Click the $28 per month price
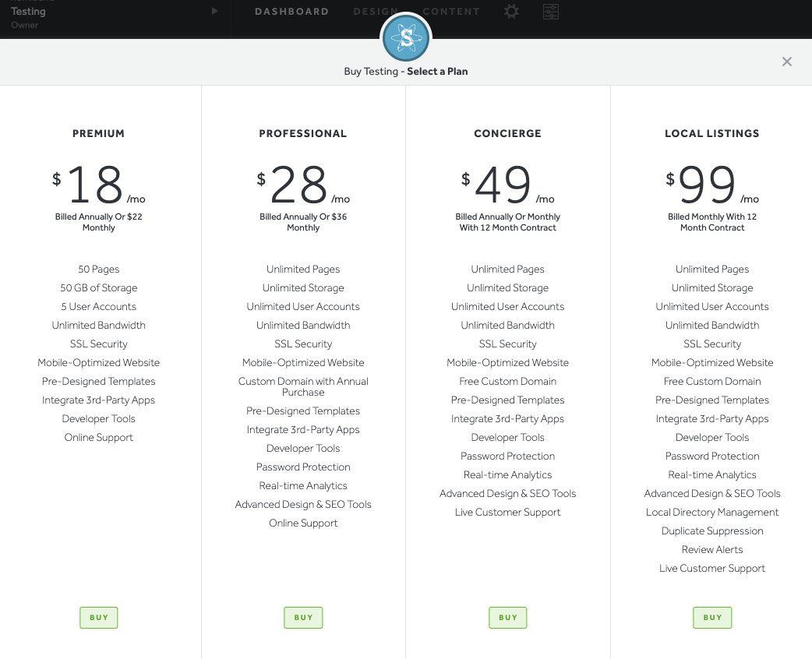 (x=303, y=185)
